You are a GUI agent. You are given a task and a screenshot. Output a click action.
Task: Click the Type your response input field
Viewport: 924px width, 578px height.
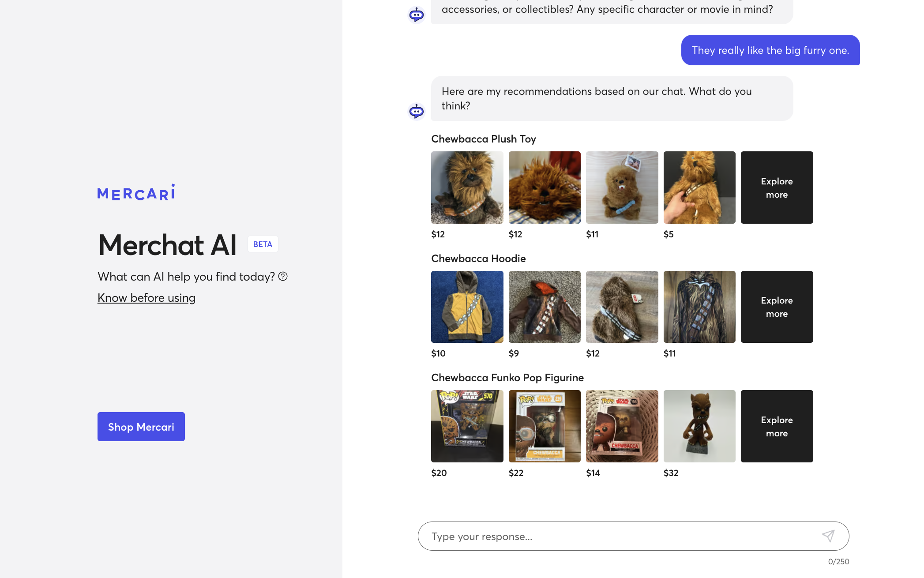[x=633, y=536]
